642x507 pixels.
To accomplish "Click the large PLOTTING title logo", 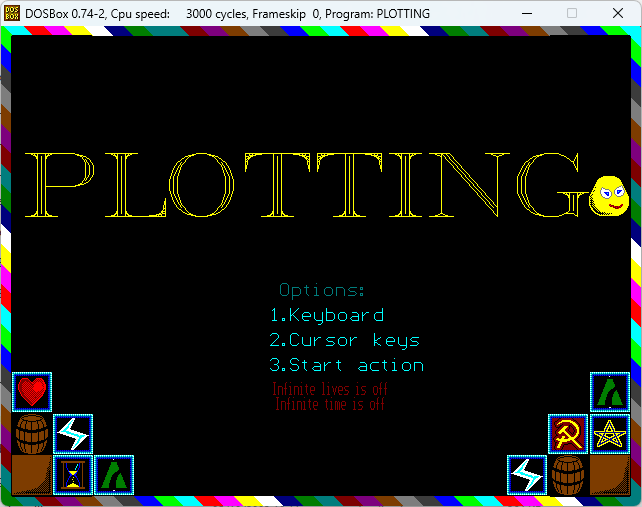I will [307, 185].
